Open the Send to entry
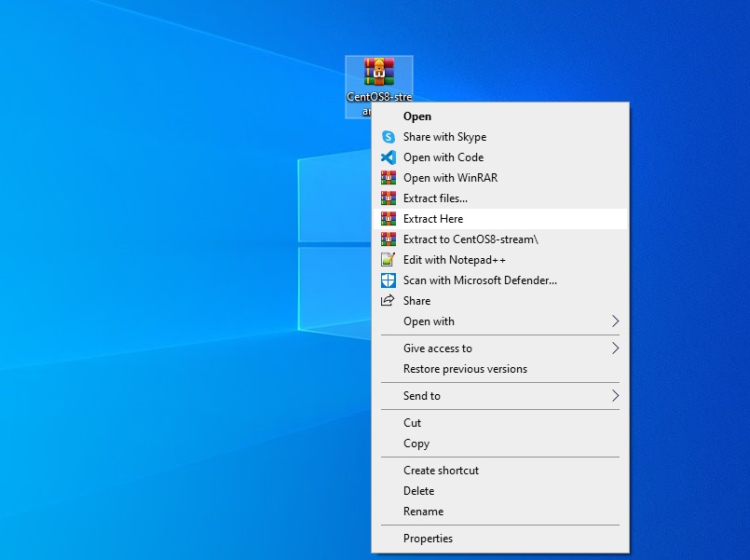Viewport: 750px width, 560px height. click(x=499, y=395)
